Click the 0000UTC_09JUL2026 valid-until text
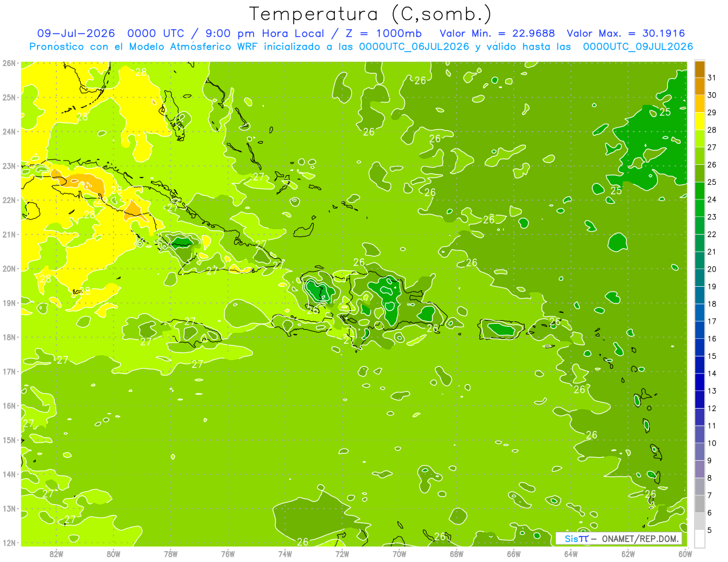 (638, 46)
